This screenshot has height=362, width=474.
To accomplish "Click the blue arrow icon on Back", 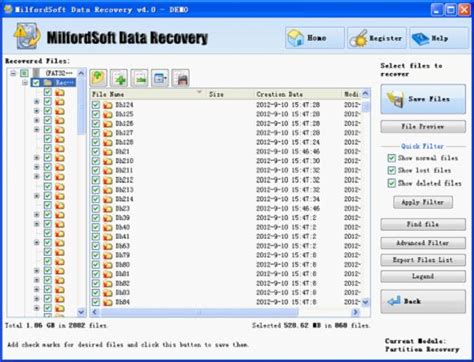I will point(394,301).
